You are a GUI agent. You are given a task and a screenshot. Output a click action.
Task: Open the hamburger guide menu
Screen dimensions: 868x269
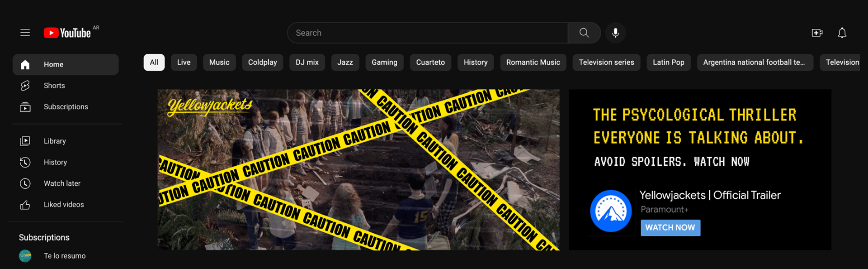[25, 33]
